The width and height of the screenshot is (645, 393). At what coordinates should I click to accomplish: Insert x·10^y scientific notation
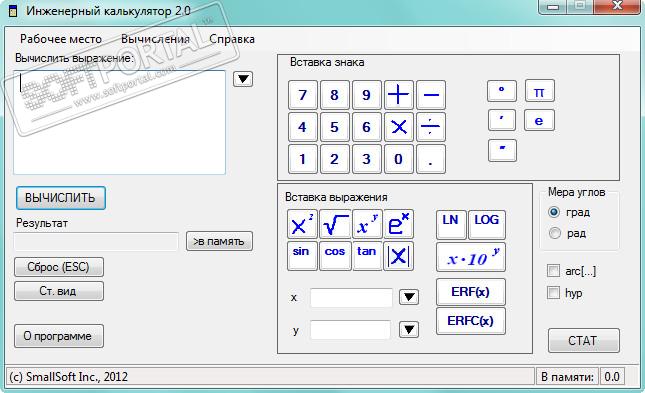471,258
